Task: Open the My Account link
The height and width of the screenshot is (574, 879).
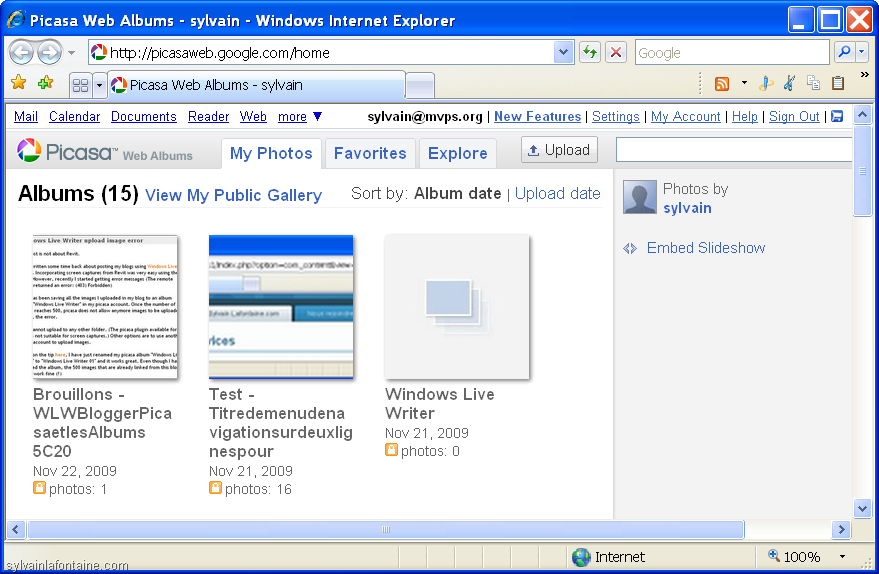Action: point(686,117)
